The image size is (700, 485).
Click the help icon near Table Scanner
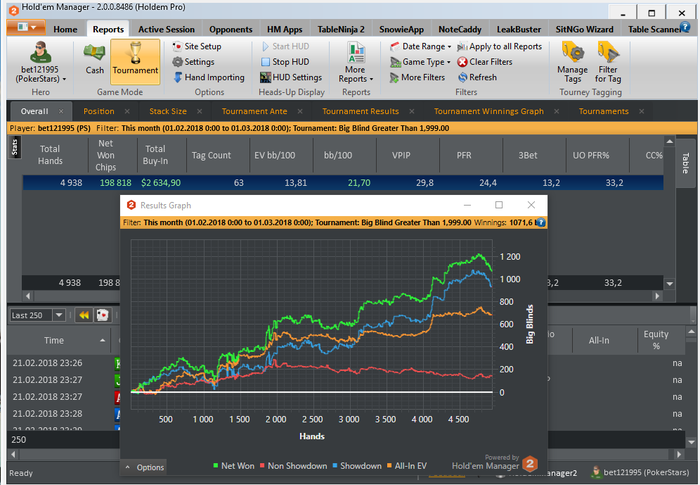(685, 27)
